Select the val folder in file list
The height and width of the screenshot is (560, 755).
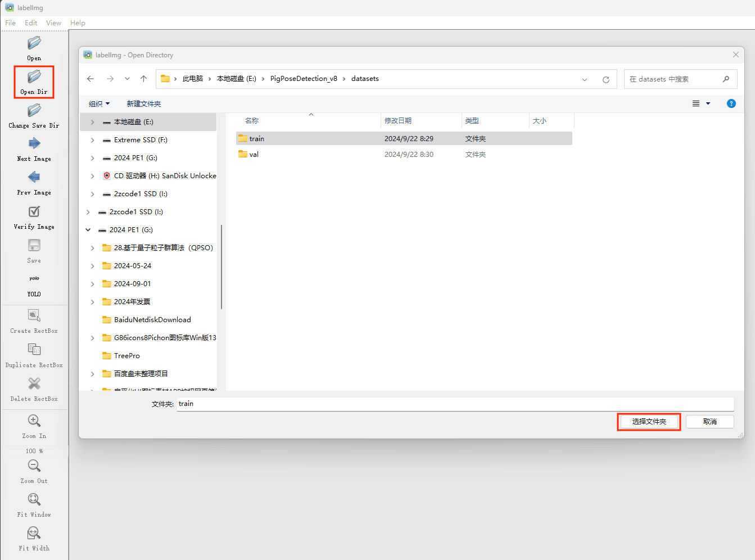pyautogui.click(x=254, y=155)
